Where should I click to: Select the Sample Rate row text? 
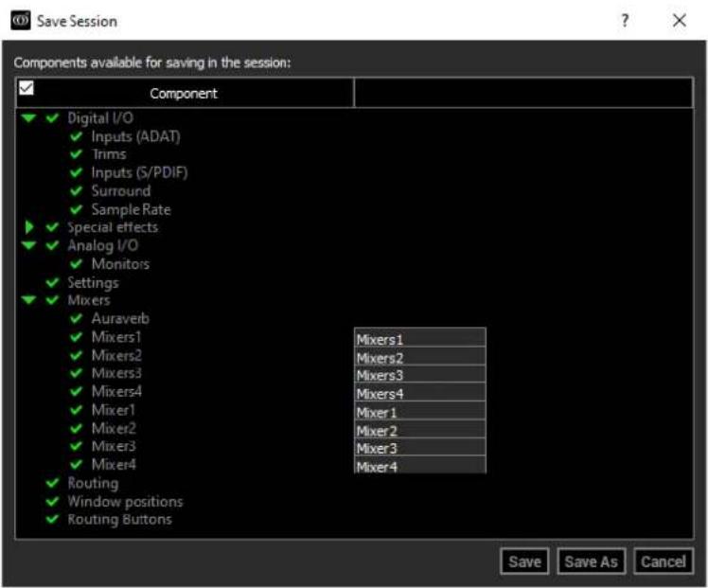point(131,209)
